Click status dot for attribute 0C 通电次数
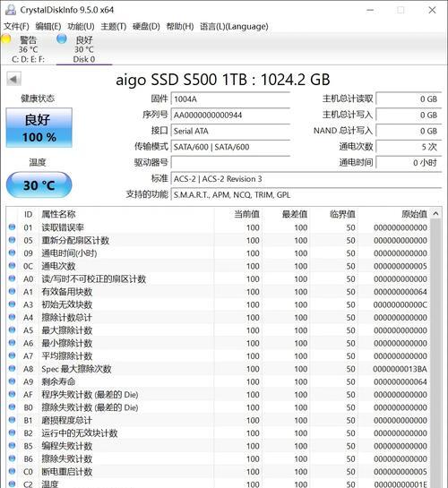 tap(13, 266)
